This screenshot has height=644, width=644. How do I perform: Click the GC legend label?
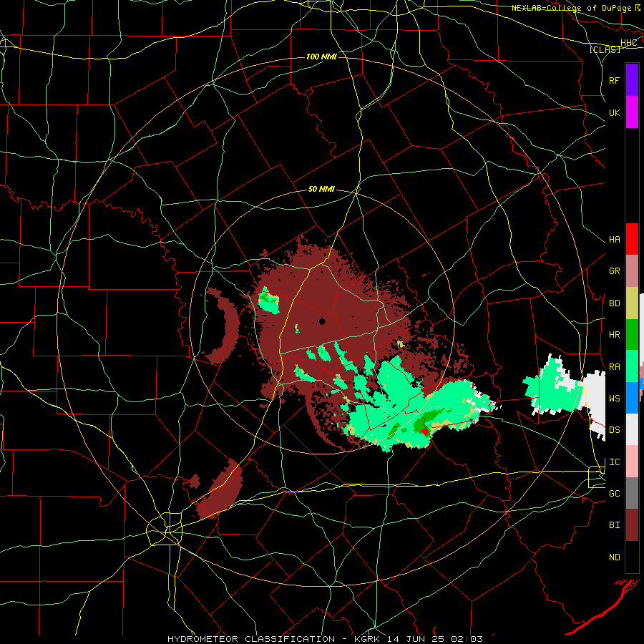615,493
